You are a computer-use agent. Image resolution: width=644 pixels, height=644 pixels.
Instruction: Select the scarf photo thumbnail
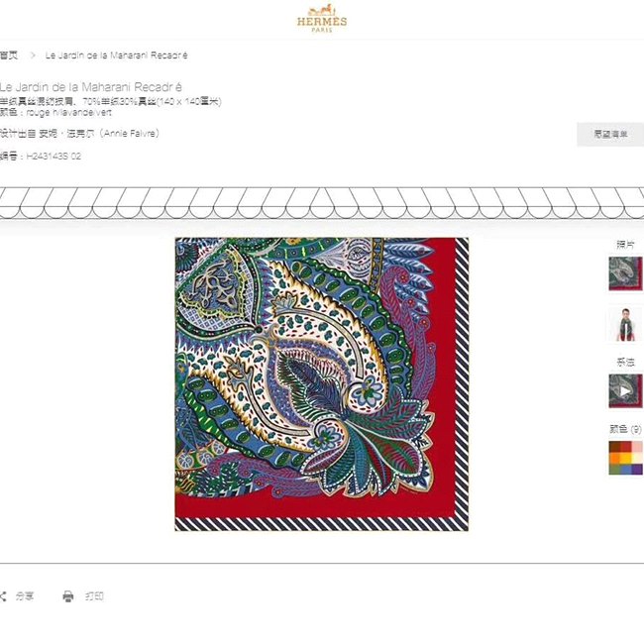tap(625, 273)
